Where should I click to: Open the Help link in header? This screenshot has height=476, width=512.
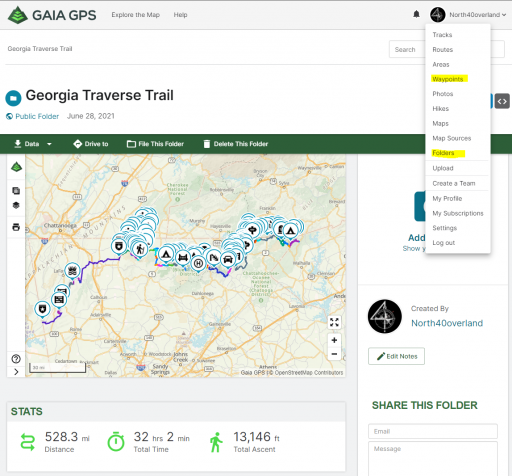coord(180,15)
